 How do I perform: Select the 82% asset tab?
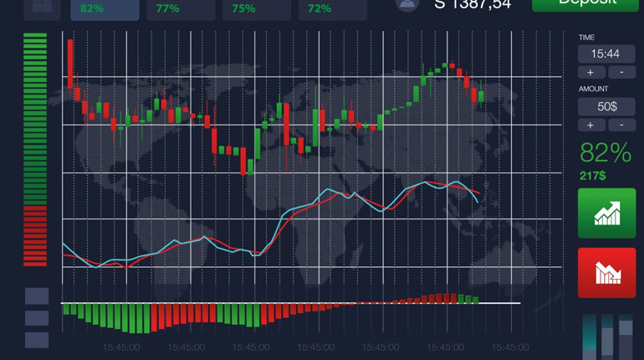coord(105,9)
